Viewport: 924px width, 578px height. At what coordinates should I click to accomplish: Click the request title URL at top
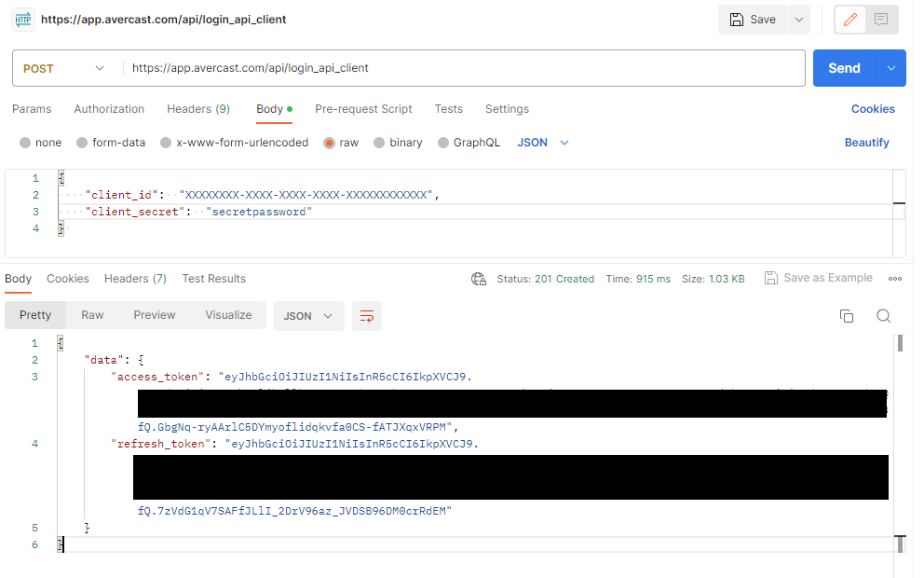[163, 20]
